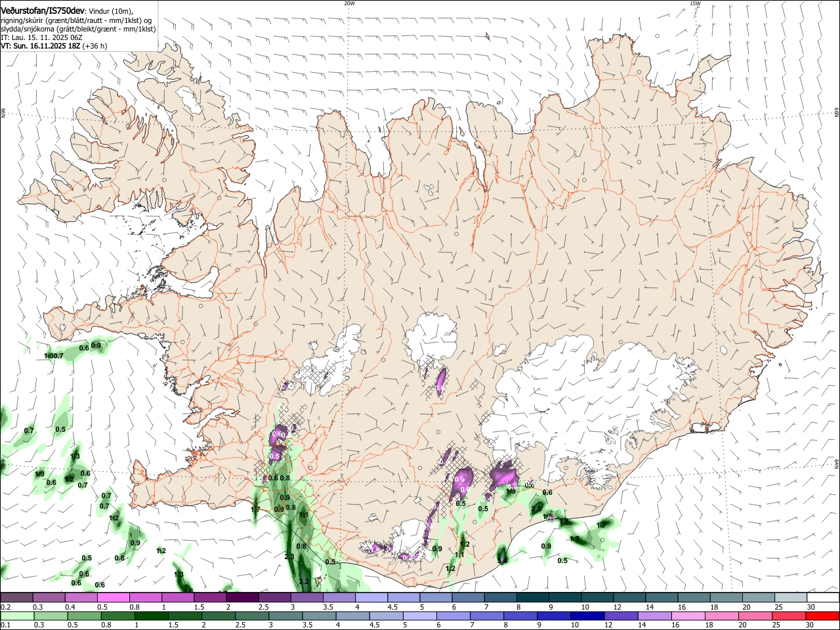This screenshot has height=630, width=840.
Task: Click the '2.3' rainfall value on map
Action: click(289, 556)
